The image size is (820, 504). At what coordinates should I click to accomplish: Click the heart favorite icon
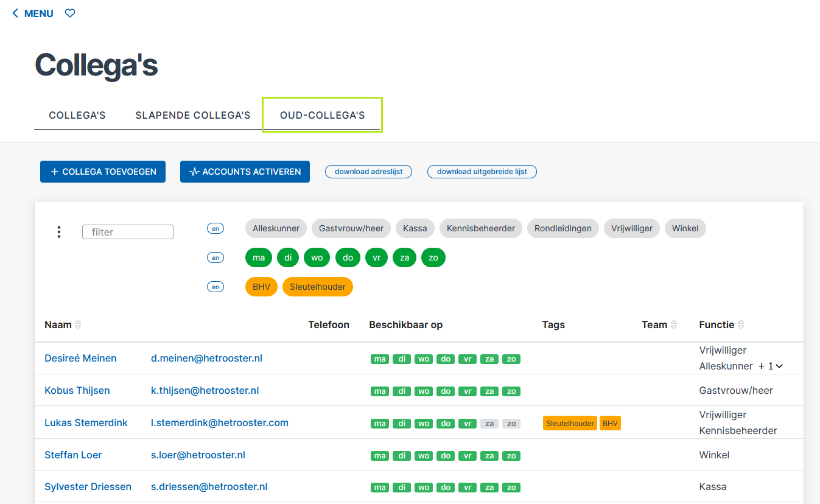tap(70, 13)
